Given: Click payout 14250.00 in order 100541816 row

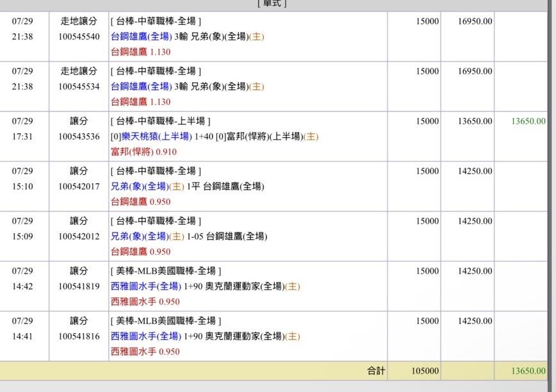Looking at the screenshot, I should click(x=475, y=321).
